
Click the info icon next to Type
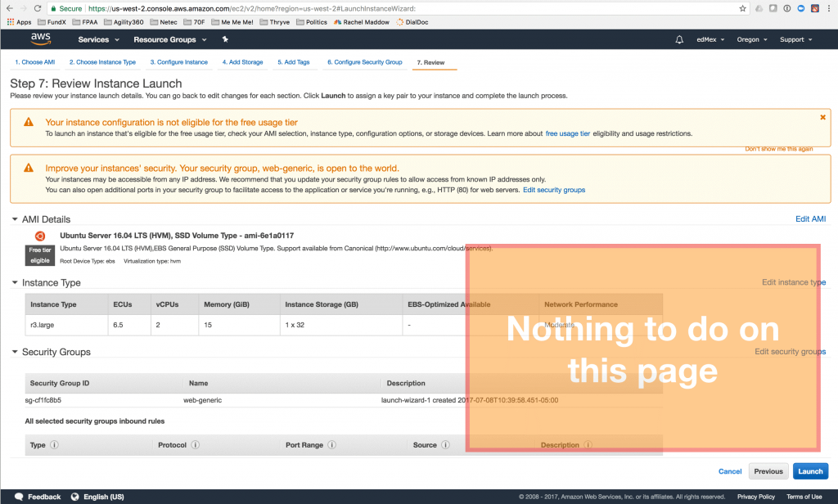pos(54,444)
